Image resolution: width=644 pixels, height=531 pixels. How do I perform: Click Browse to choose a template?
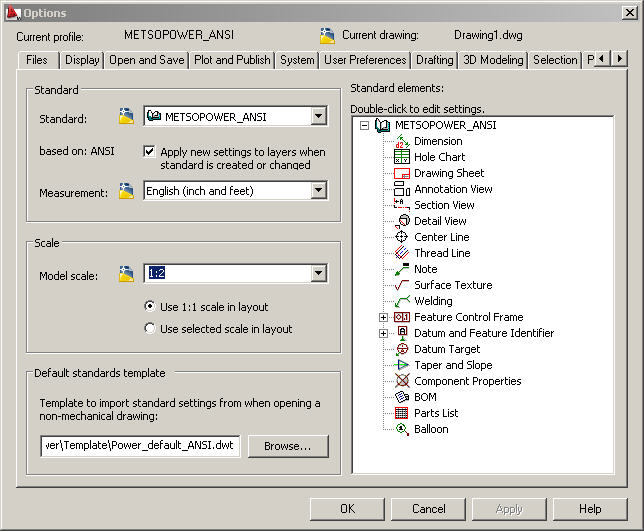pyautogui.click(x=288, y=446)
